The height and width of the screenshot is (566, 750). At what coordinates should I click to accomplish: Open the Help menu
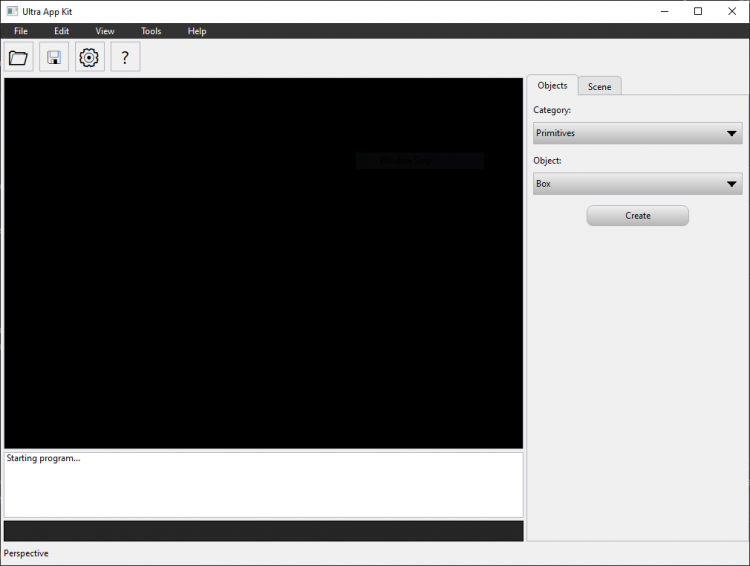[197, 31]
